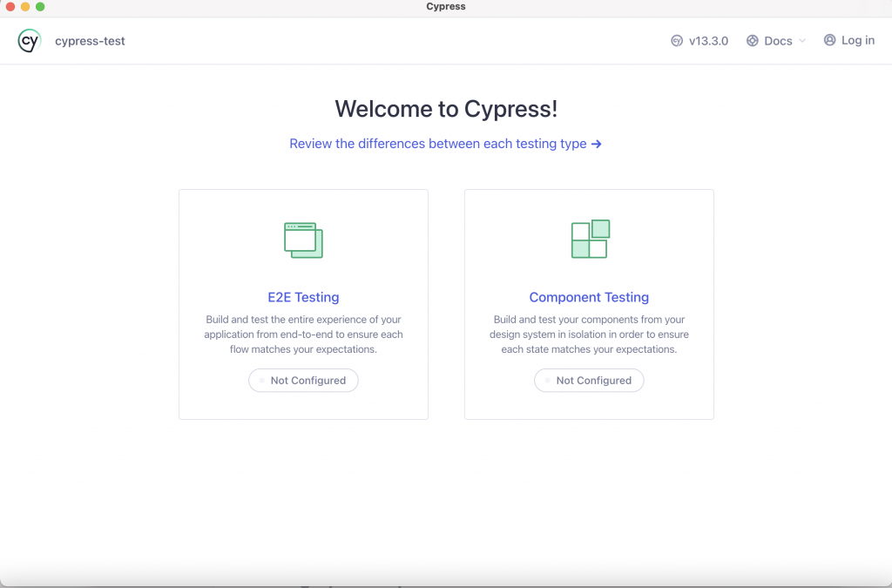
Task: Click Not Configured badge under E2E Testing
Action: 303,381
